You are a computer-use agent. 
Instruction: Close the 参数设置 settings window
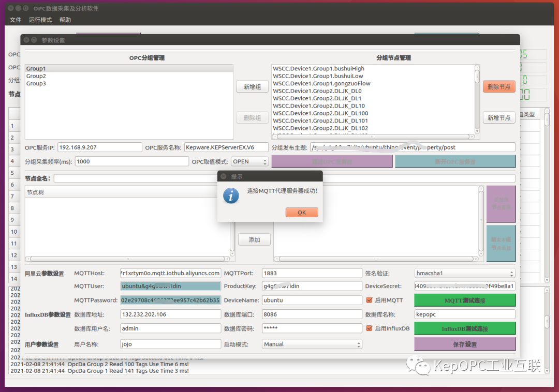(26, 40)
